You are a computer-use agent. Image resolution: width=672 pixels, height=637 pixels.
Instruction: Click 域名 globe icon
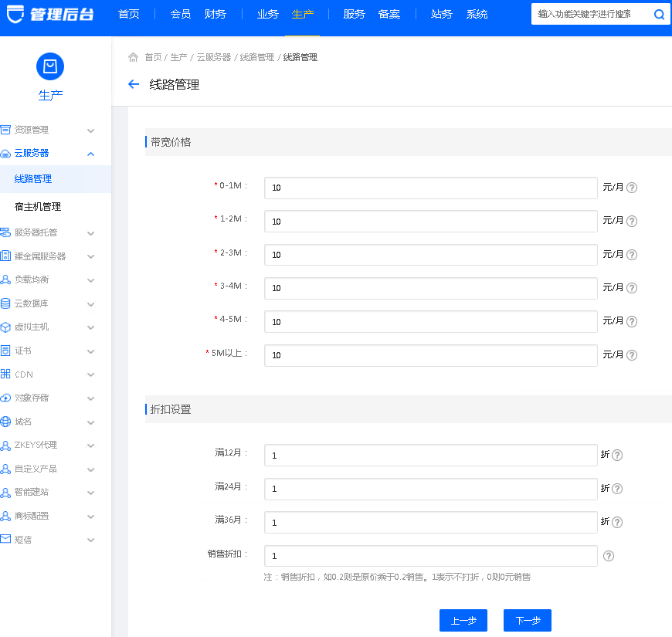(5, 422)
